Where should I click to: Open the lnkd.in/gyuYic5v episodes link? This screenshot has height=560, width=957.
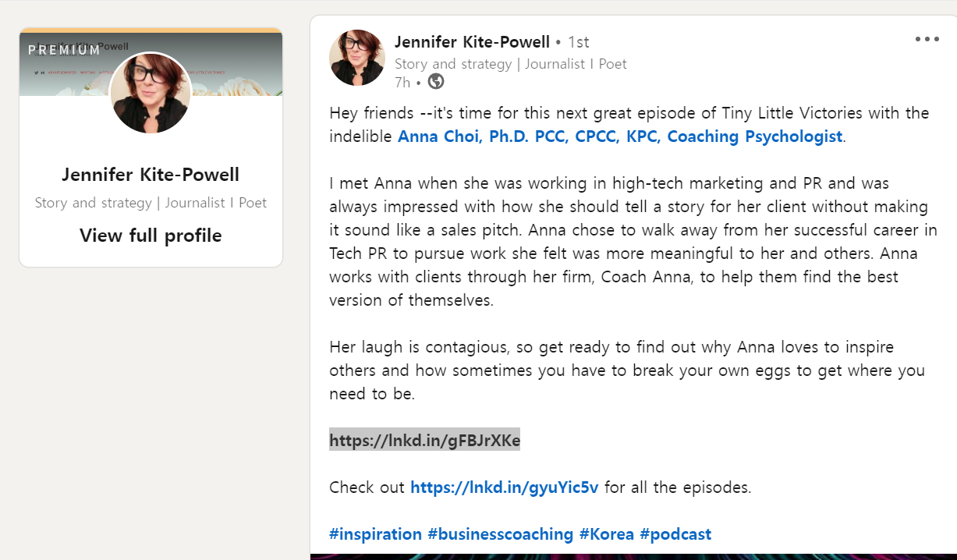pos(504,487)
